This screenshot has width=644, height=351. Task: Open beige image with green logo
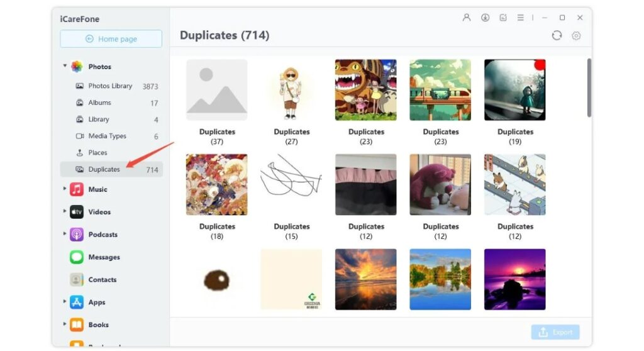pos(291,279)
